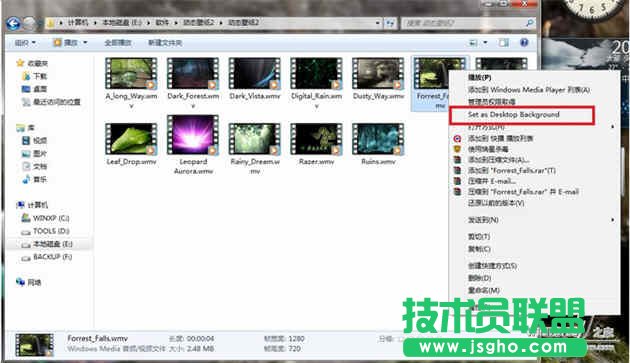Click the Play toolbar button

click(67, 42)
